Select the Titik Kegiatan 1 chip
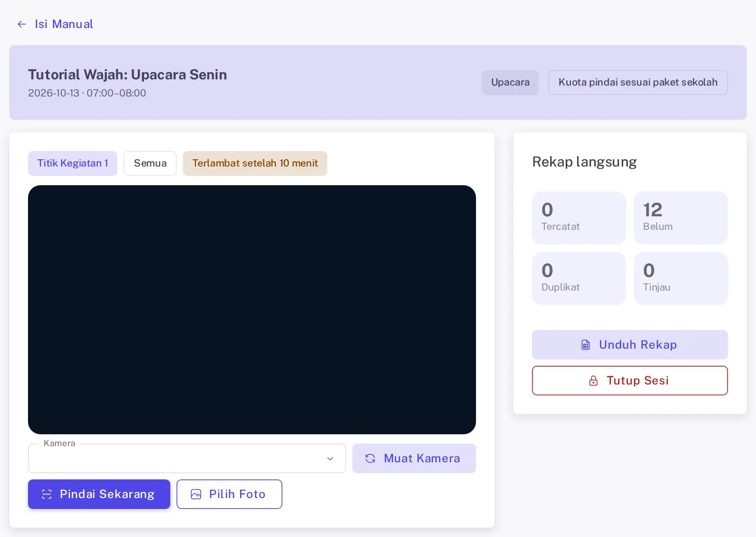The image size is (756, 537). click(73, 163)
